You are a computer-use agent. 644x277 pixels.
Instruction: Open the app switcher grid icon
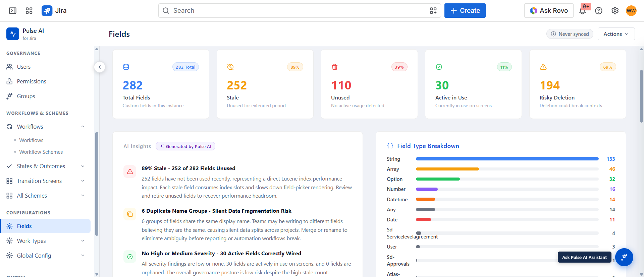(x=29, y=11)
